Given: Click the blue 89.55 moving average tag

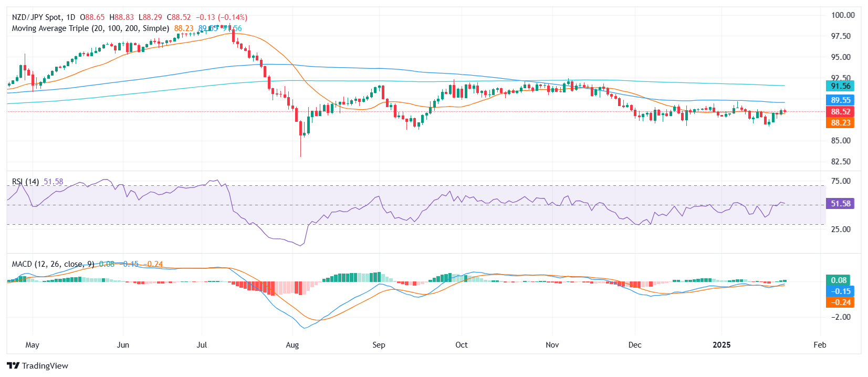Looking at the screenshot, I should tap(840, 100).
